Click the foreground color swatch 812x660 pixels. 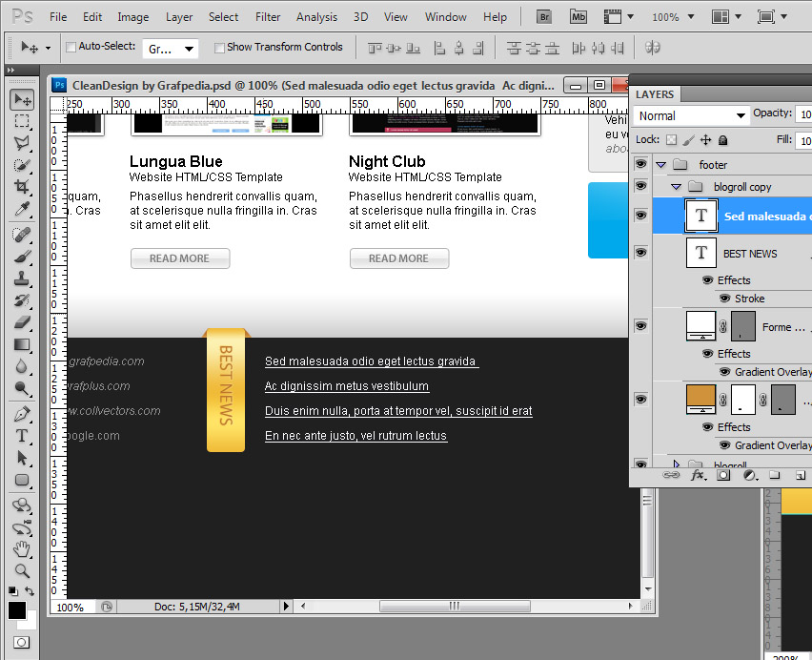[16, 610]
